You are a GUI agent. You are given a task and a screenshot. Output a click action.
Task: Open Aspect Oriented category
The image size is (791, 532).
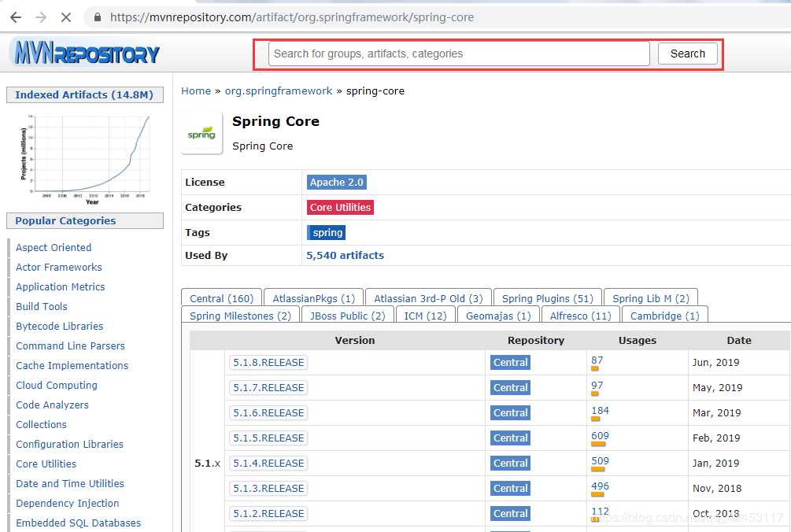click(x=54, y=248)
